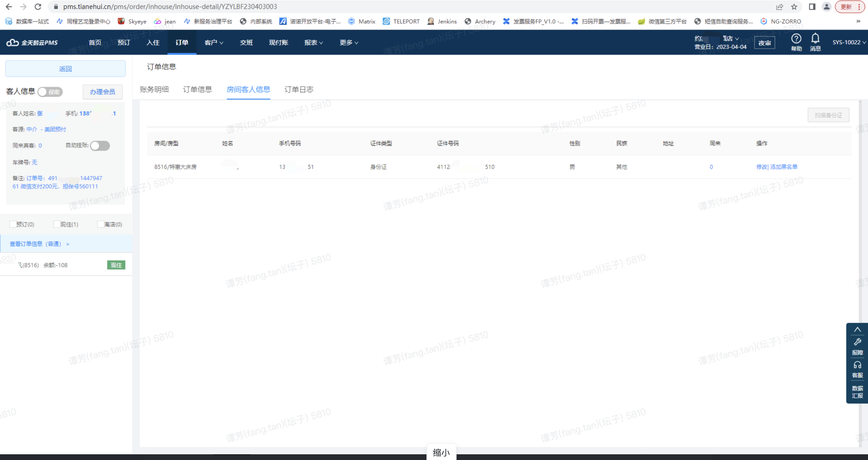868x460 pixels.
Task: Open the Matrix bookmark
Action: 362,21
